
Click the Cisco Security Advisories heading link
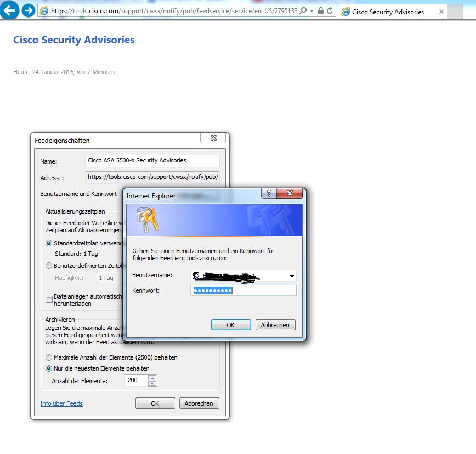pos(74,40)
